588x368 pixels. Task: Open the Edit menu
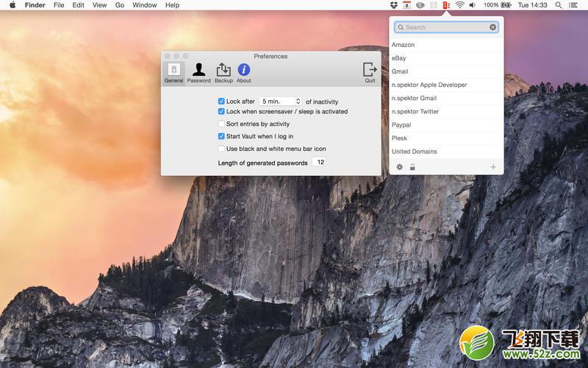pyautogui.click(x=78, y=5)
